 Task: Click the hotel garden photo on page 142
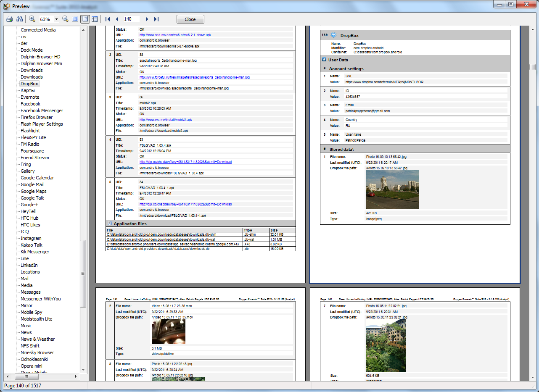point(386,345)
